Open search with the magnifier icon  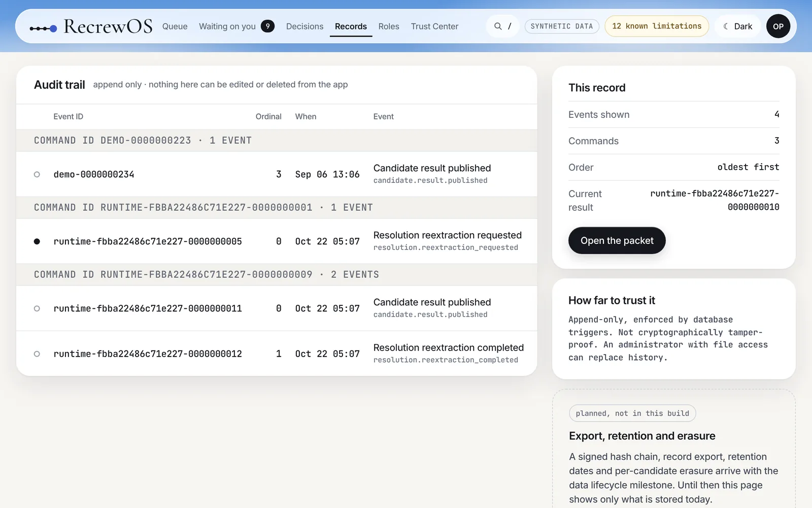click(x=498, y=26)
